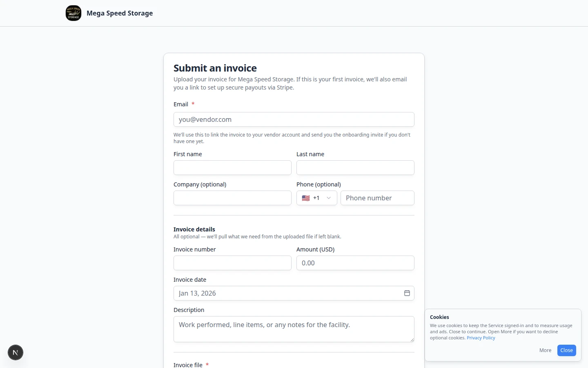Click the Mega Speed Storage header title
Screen dimensions: 588x368
tap(120, 13)
